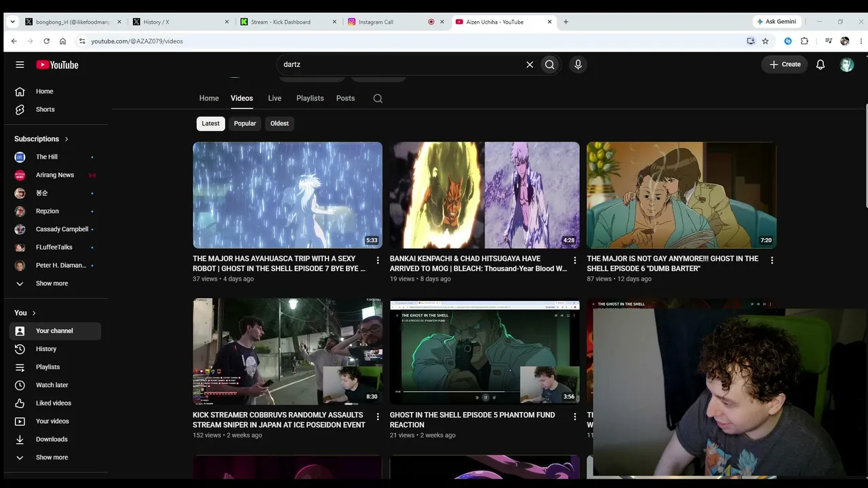Viewport: 868px width, 488px height.
Task: Switch to the Stream - Kick Dashboard browser tab
Action: pyautogui.click(x=288, y=22)
